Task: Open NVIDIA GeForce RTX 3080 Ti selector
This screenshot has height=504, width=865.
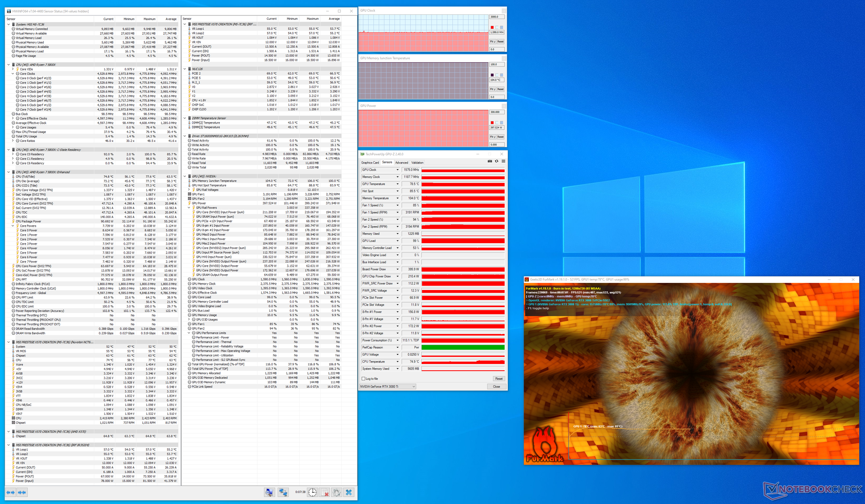Action: [x=387, y=386]
